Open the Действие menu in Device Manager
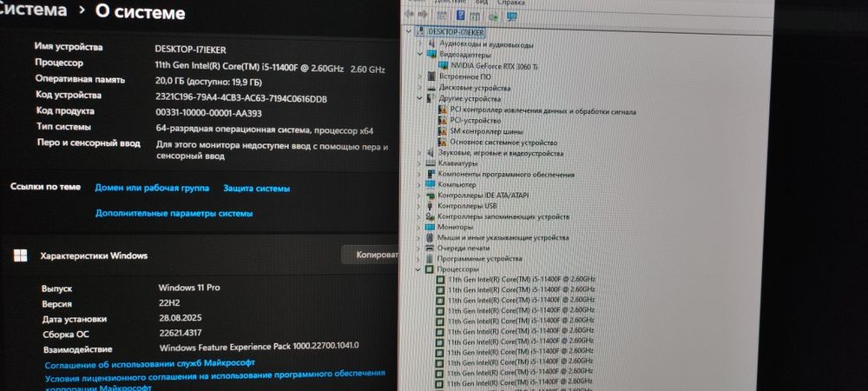 coord(451,2)
